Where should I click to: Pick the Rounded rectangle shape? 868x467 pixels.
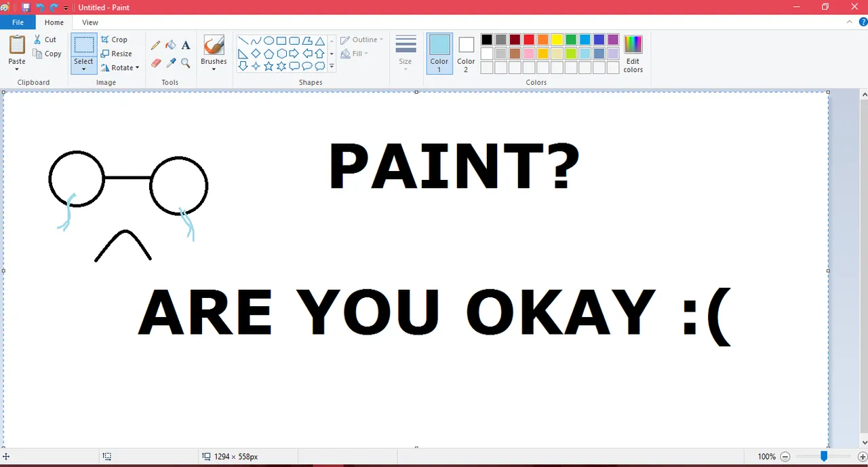tap(294, 41)
